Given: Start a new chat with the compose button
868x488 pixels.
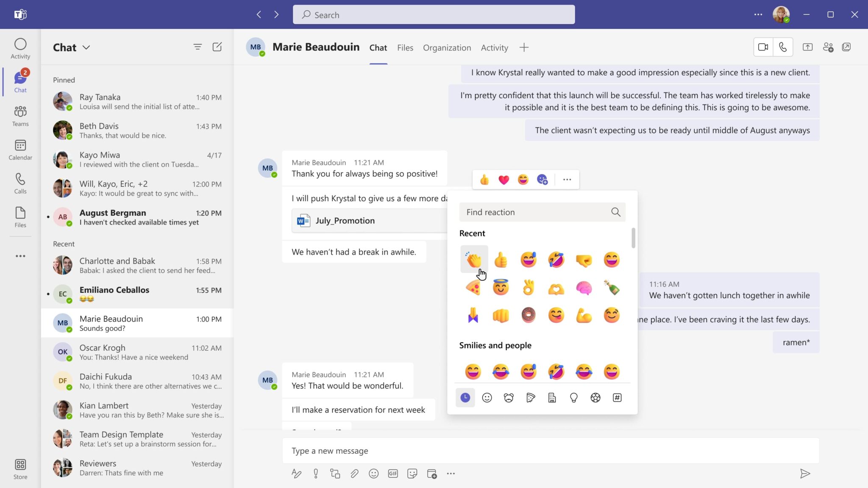Looking at the screenshot, I should click(217, 47).
